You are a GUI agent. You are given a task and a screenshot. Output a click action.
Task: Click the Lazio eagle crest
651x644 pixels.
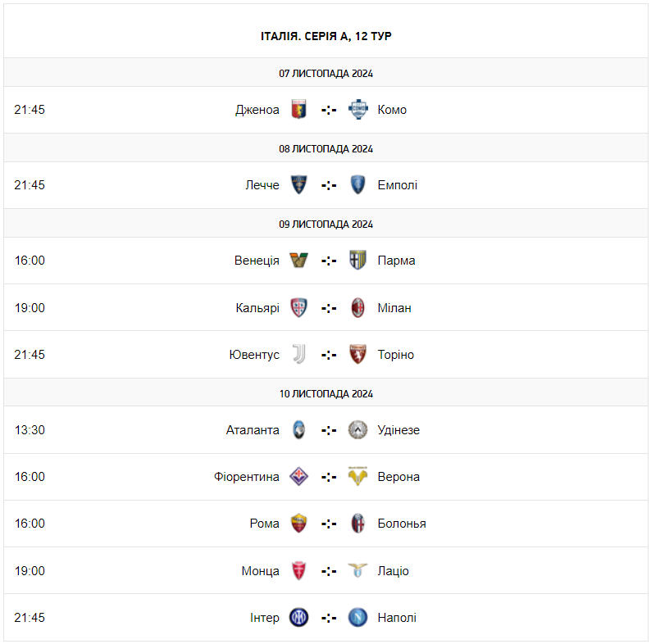(x=357, y=571)
